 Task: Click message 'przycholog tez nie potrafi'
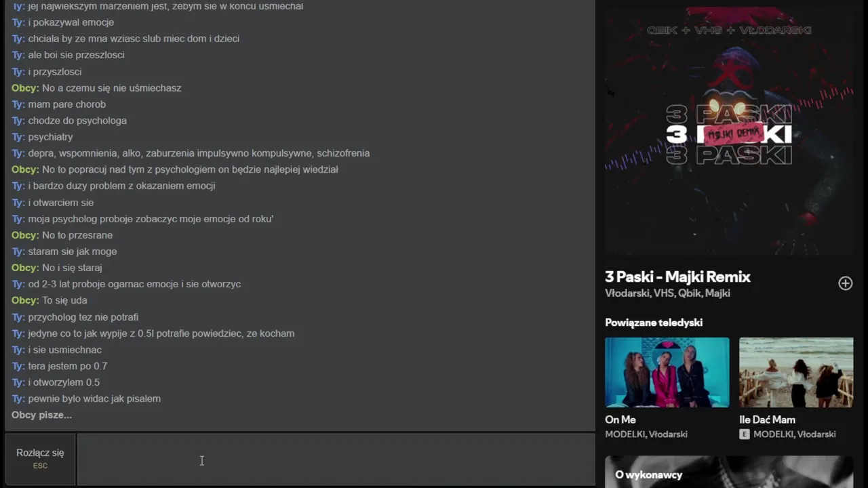tap(75, 317)
